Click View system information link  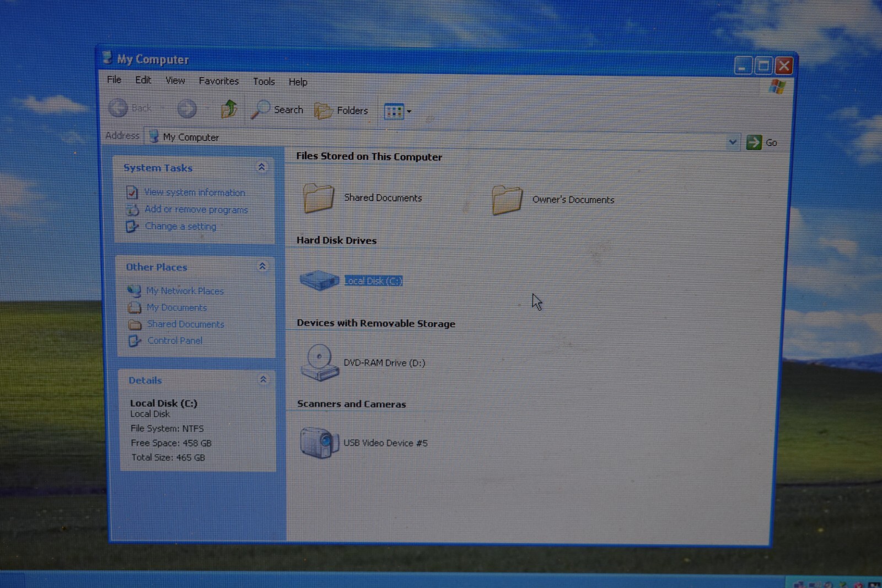pos(195,192)
